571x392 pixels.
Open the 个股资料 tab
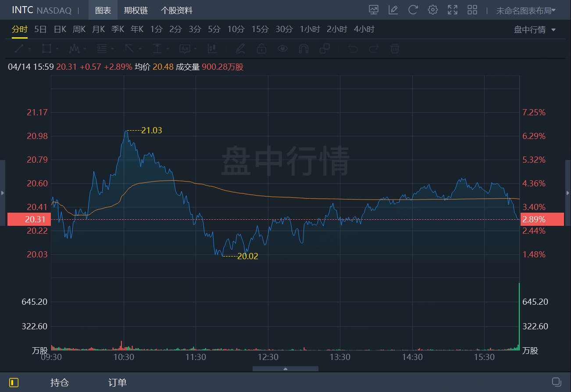pyautogui.click(x=176, y=10)
